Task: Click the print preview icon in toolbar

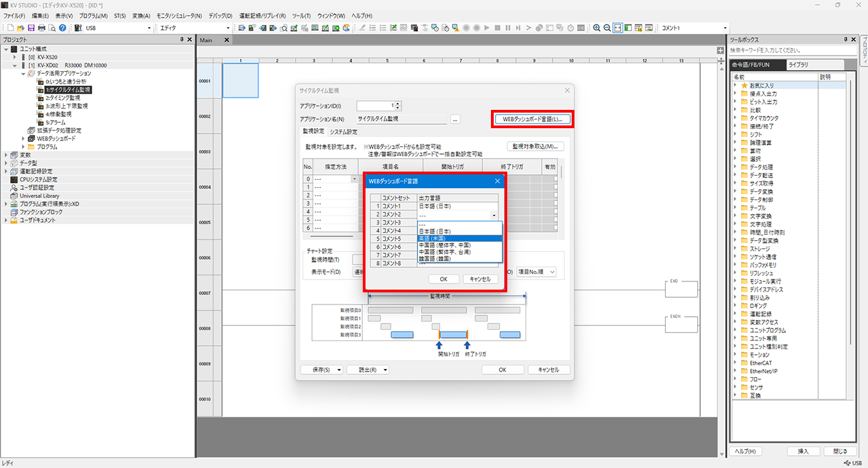Action: click(x=52, y=28)
